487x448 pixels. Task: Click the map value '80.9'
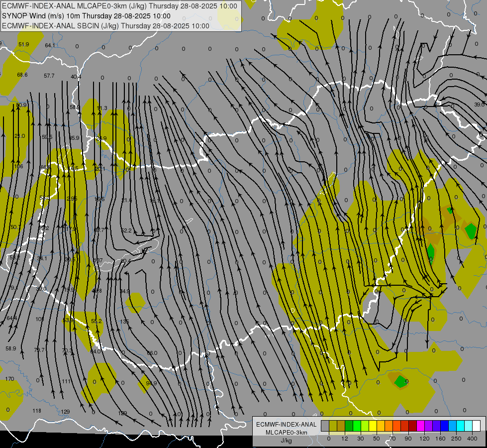point(21,105)
